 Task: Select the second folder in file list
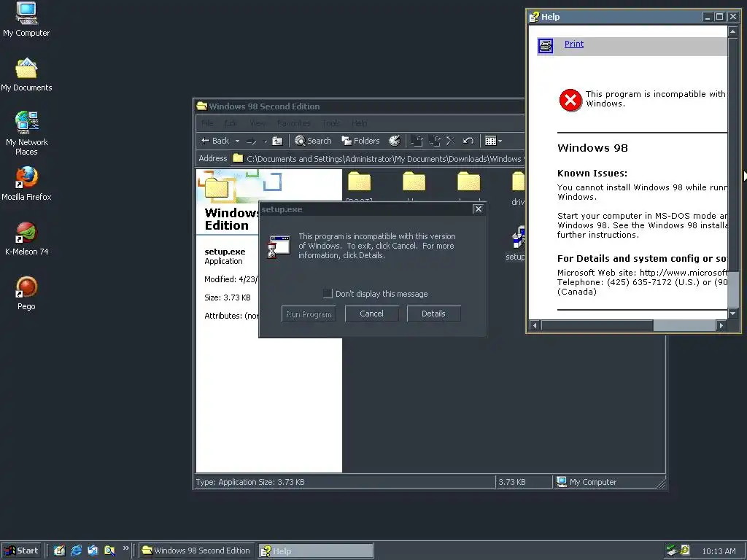point(414,182)
